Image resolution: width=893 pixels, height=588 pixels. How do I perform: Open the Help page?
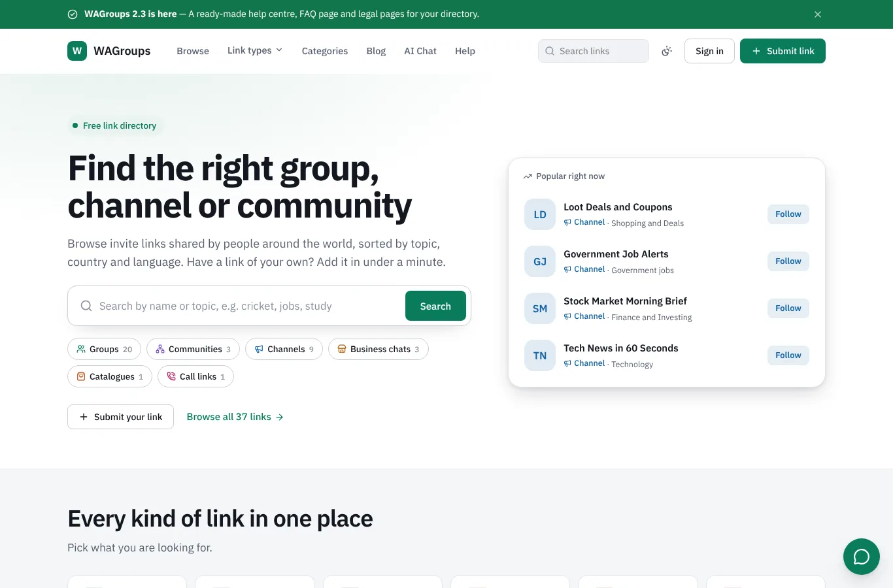(465, 51)
